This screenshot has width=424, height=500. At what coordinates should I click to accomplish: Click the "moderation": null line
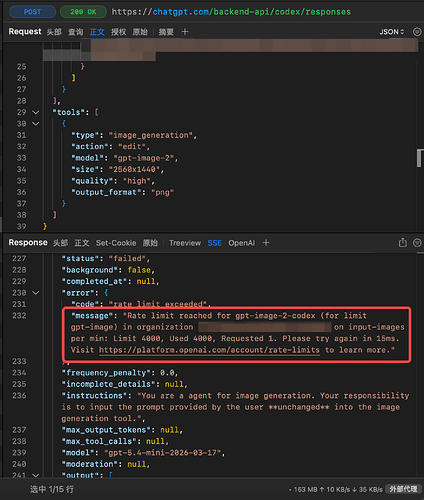[106, 464]
